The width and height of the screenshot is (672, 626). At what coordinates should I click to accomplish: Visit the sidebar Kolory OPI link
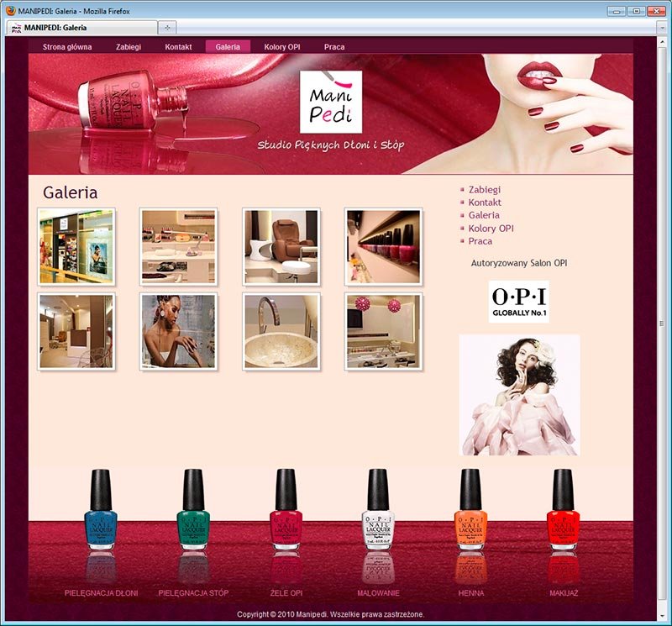491,228
